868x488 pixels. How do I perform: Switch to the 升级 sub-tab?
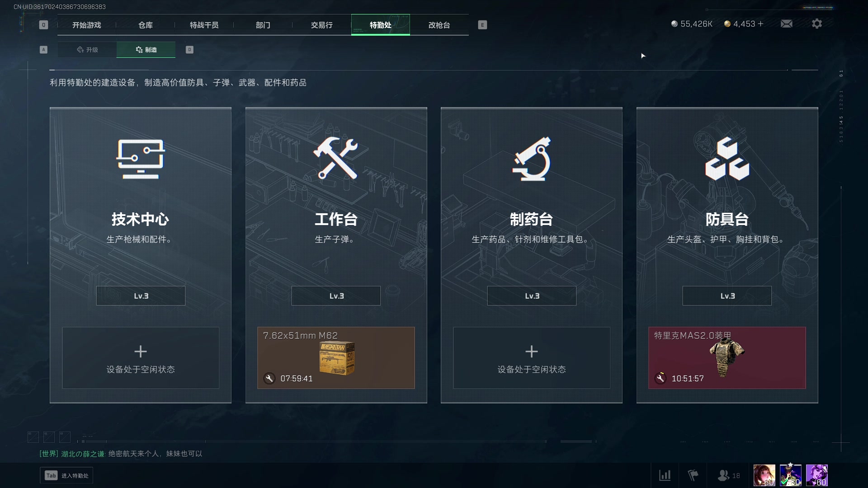click(87, 50)
